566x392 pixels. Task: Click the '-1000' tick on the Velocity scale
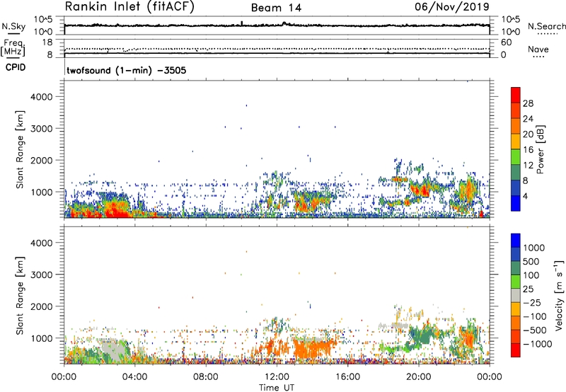(538, 344)
